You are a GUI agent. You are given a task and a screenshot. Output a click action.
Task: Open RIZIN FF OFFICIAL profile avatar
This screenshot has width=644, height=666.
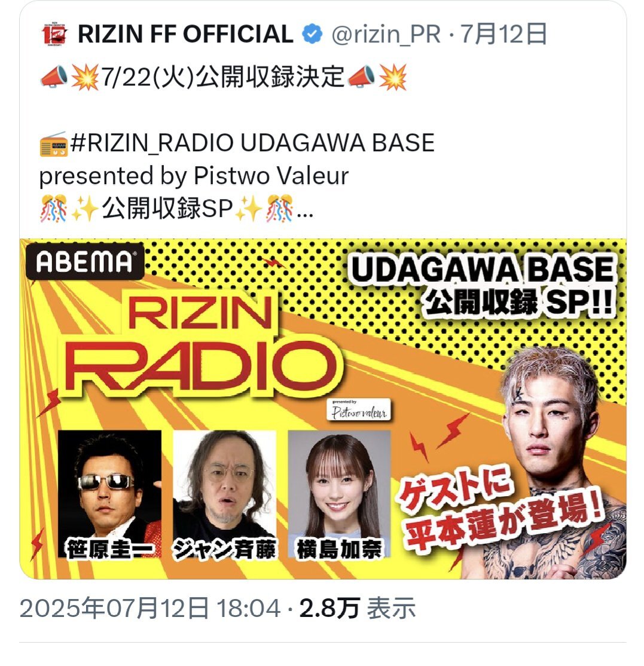(54, 33)
